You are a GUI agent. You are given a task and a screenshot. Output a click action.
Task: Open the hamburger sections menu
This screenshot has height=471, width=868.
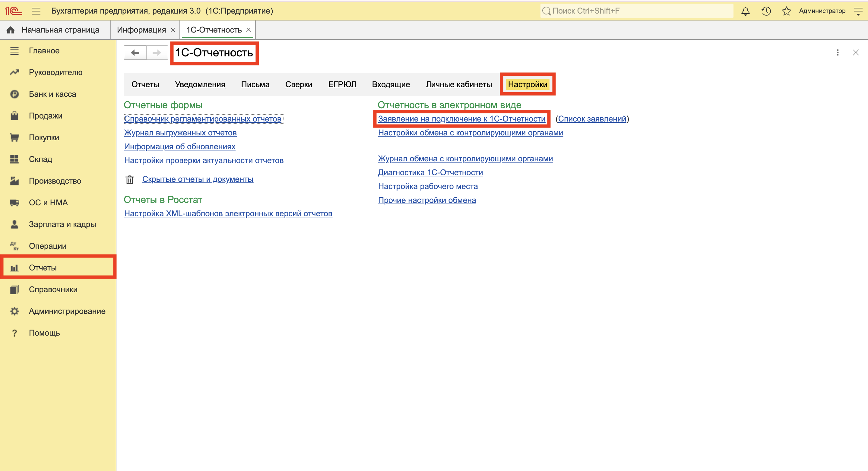coord(36,11)
